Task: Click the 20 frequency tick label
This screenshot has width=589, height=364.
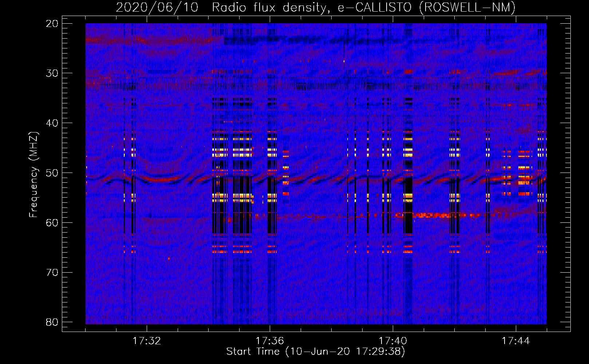Action: (x=52, y=24)
